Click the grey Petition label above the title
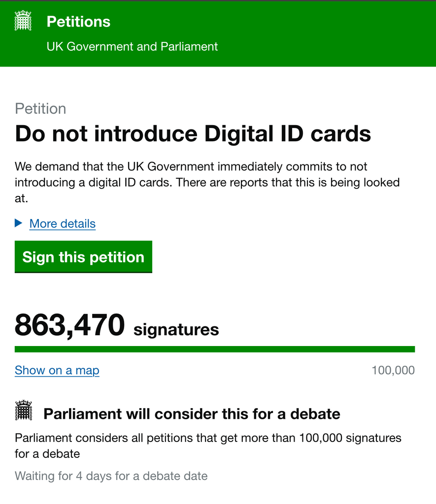Image resolution: width=436 pixels, height=504 pixels. pyautogui.click(x=40, y=109)
